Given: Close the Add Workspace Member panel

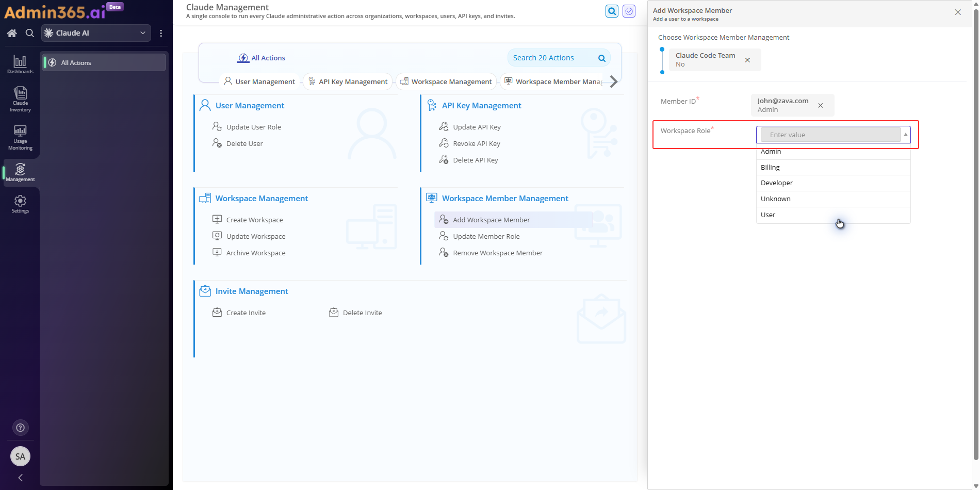Looking at the screenshot, I should 958,12.
